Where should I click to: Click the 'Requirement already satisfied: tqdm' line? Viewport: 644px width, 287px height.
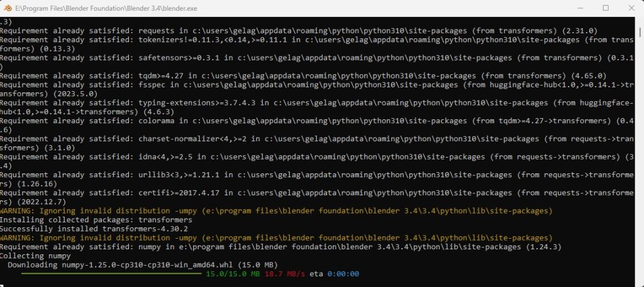tap(303, 76)
